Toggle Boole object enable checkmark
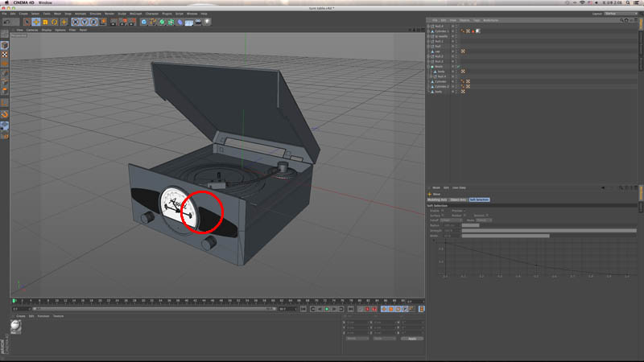Screen dimensions: 644x362 (x=459, y=67)
